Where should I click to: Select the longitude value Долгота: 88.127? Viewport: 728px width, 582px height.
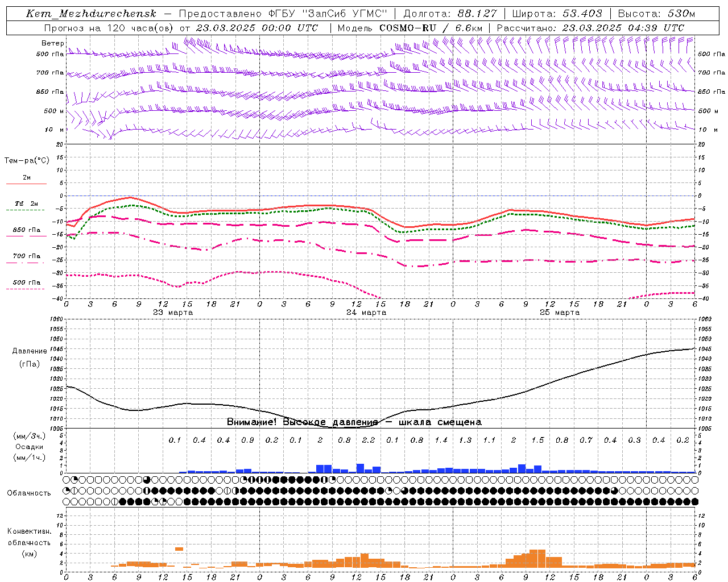pyautogui.click(x=450, y=14)
